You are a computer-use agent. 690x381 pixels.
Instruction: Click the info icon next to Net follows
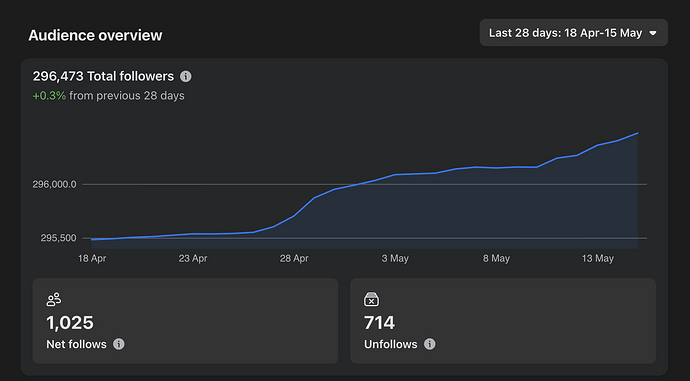click(119, 344)
